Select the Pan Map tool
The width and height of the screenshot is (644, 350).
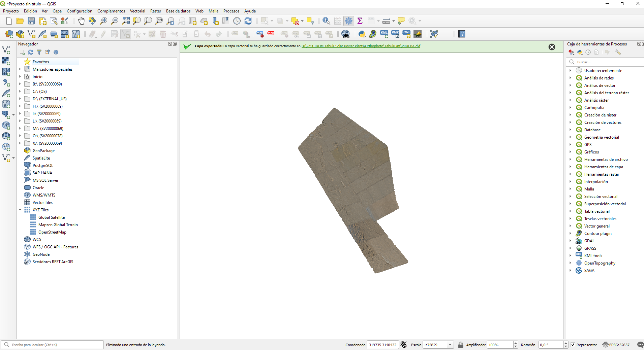81,21
